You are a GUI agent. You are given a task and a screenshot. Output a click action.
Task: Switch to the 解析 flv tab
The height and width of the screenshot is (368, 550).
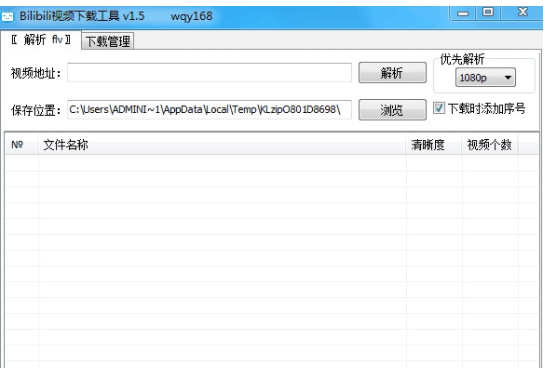pyautogui.click(x=41, y=40)
